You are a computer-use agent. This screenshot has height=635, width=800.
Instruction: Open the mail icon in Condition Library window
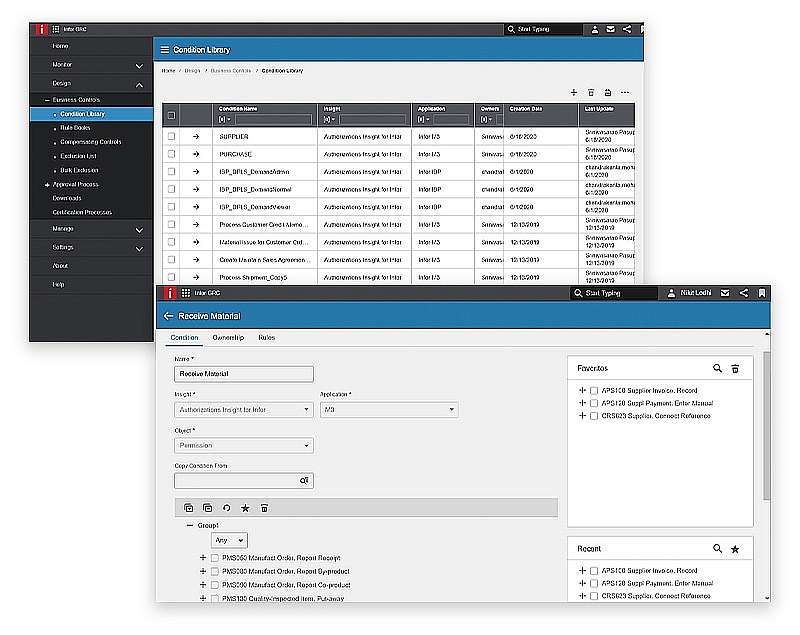[x=610, y=29]
